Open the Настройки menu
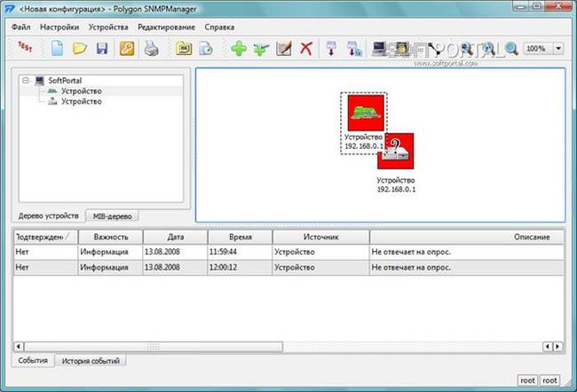Viewport: 577px width, 392px height. [59, 27]
